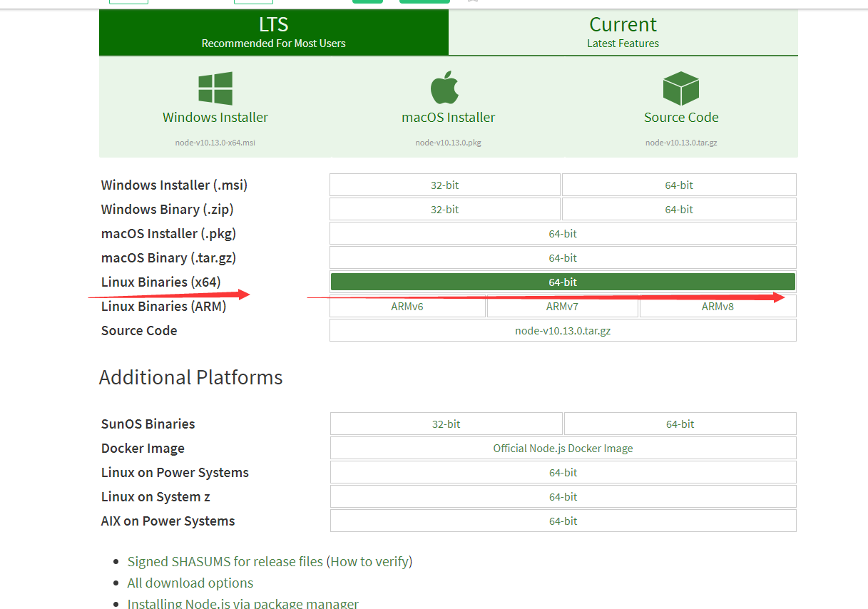This screenshot has width=868, height=609.
Task: Download Linux on Power Systems 64-bit
Action: (563, 472)
